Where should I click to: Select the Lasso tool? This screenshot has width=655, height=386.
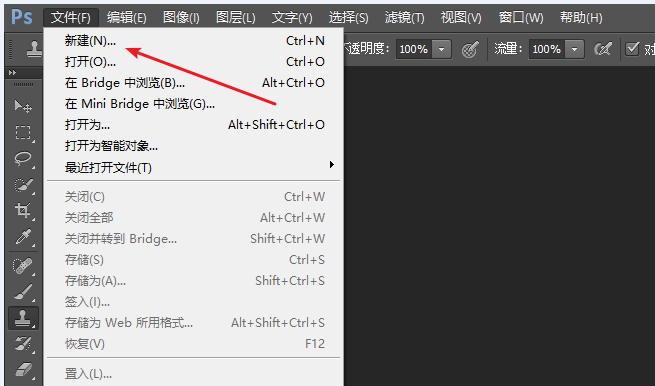[x=23, y=159]
